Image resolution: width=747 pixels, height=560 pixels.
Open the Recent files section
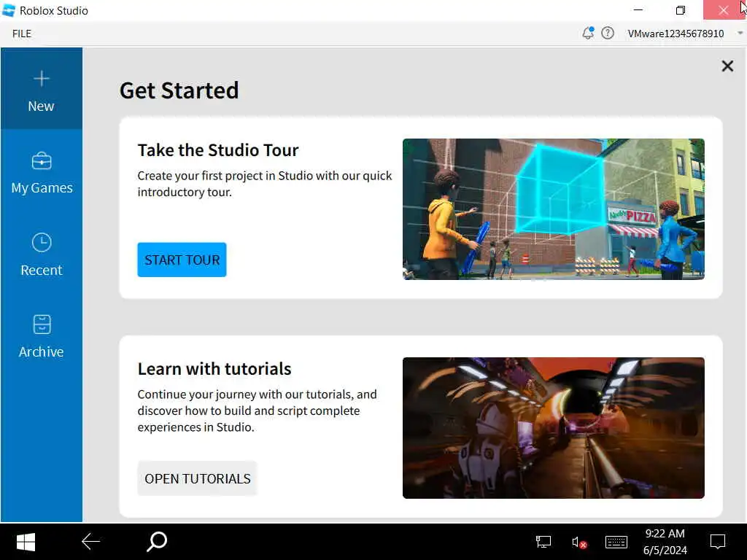(x=42, y=255)
